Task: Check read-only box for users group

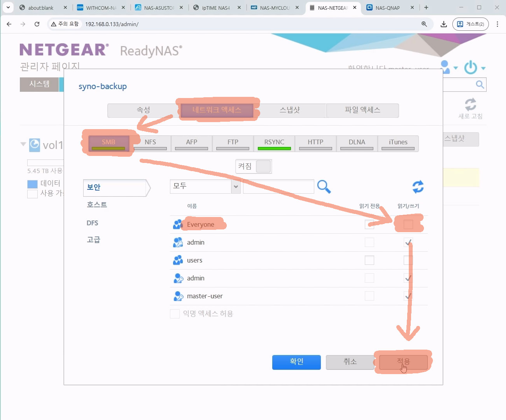Action: 369,260
